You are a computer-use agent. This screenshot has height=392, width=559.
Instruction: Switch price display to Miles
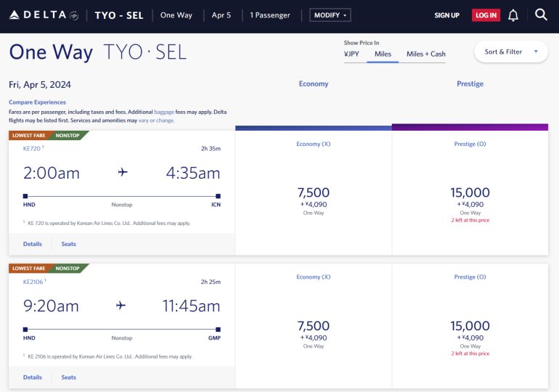[383, 54]
